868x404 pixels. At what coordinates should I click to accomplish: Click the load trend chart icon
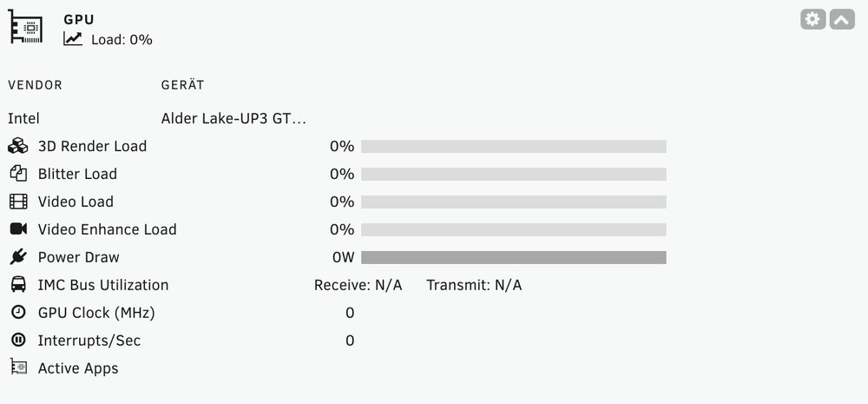pyautogui.click(x=73, y=39)
